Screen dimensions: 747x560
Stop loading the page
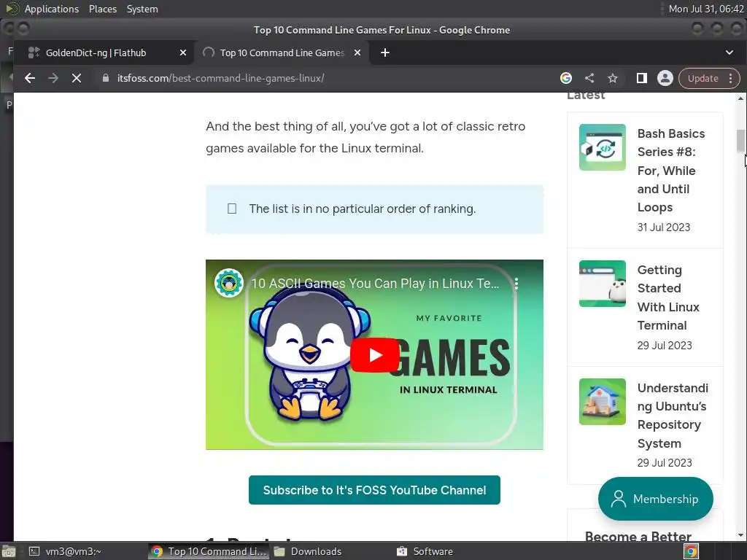tap(76, 78)
